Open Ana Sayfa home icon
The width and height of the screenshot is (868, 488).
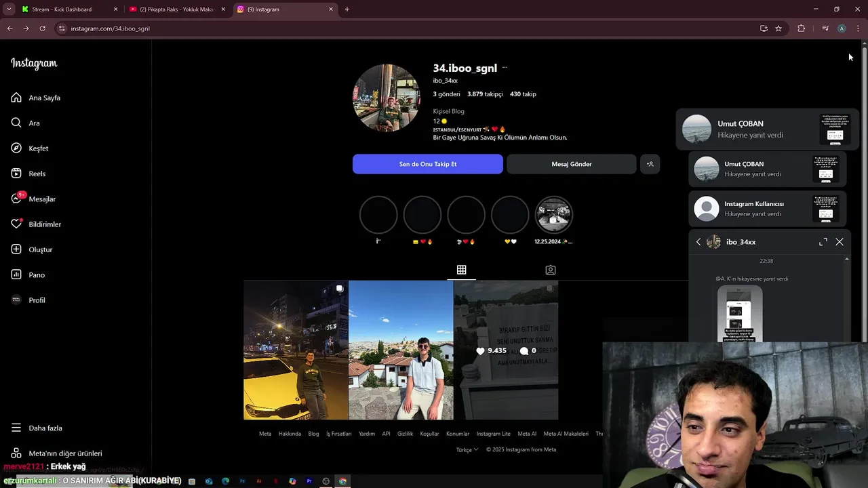[x=16, y=98]
